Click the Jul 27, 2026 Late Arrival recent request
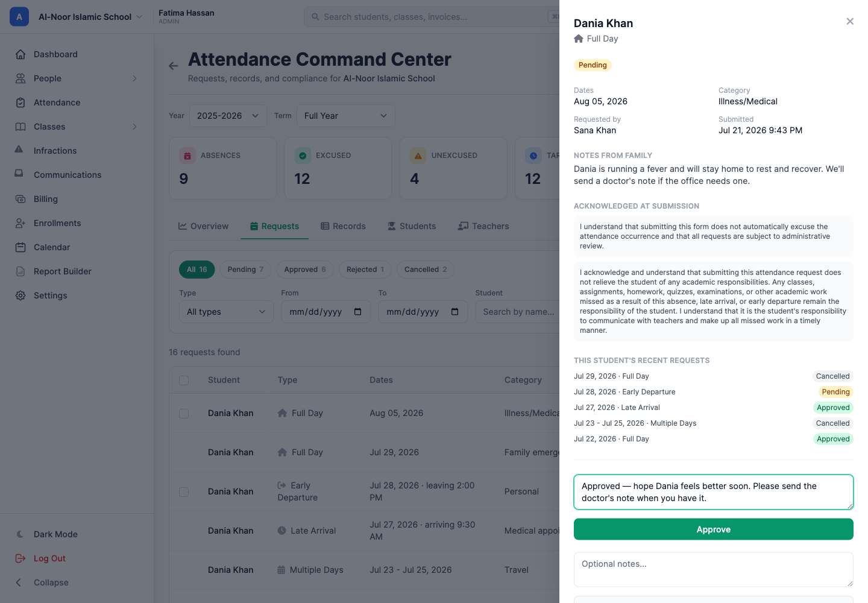Image resolution: width=868 pixels, height=603 pixels. (714, 408)
